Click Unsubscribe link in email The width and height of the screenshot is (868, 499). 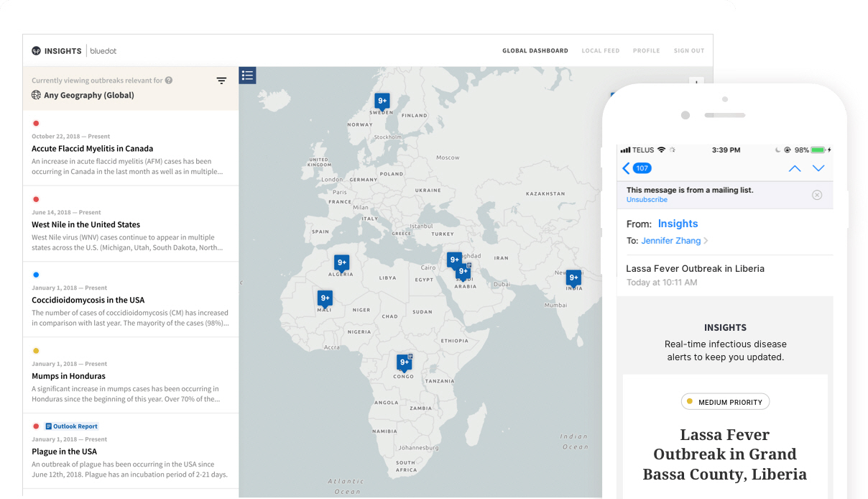(647, 200)
